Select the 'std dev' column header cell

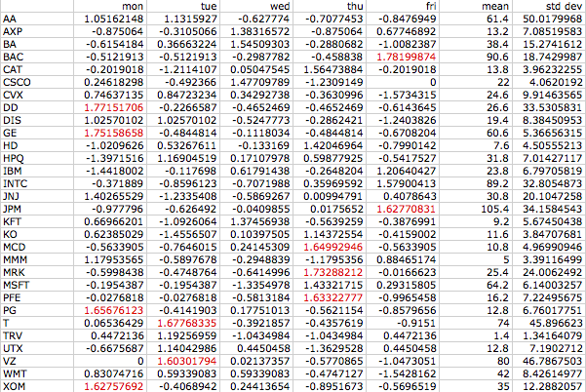[x=549, y=6]
